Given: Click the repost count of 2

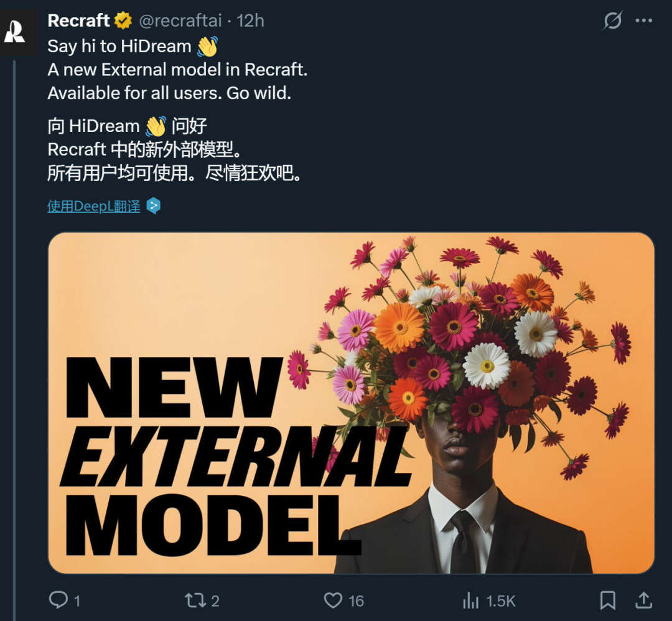Looking at the screenshot, I should click(x=215, y=600).
